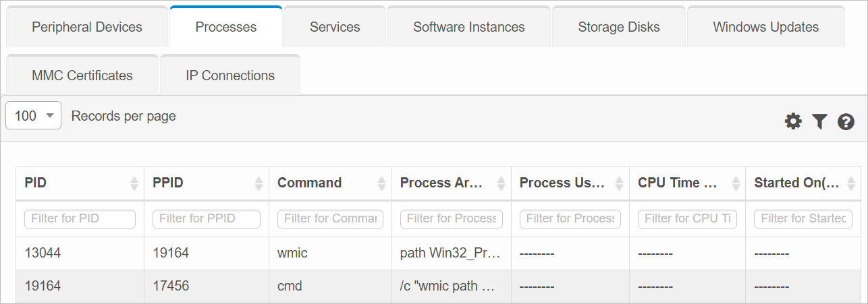Sort by PID column arrows
This screenshot has height=304, width=868.
(134, 183)
